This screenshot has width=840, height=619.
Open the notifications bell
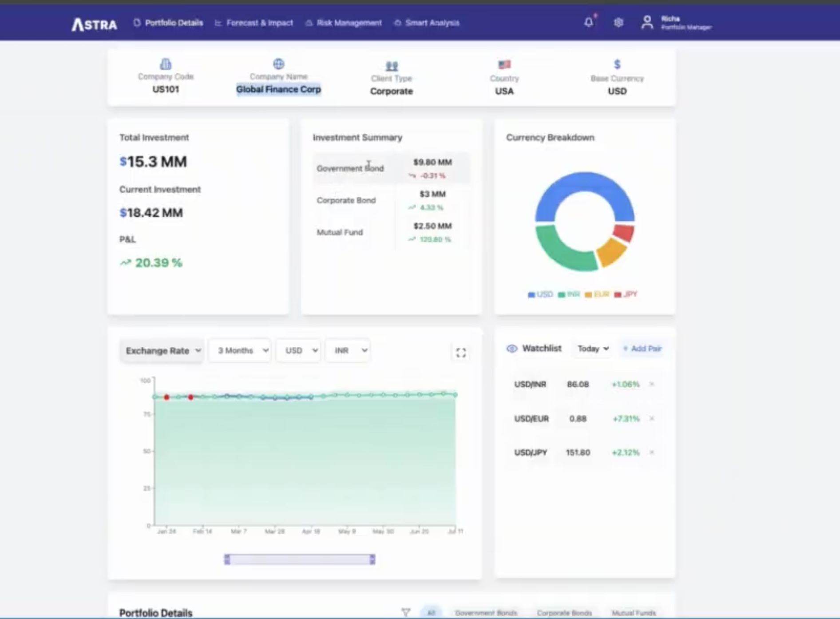coord(589,23)
